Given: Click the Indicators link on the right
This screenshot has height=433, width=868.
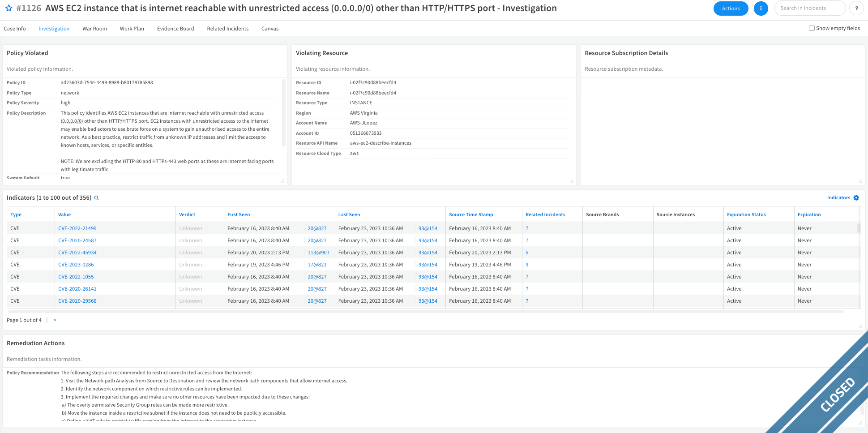Looking at the screenshot, I should click(838, 198).
